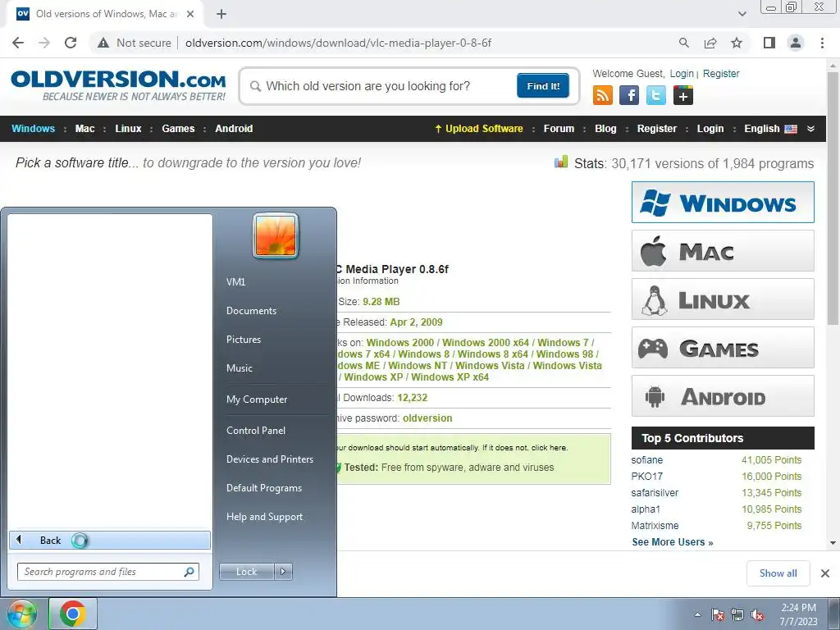
Task: Expand the arrow next to Lock button
Action: (283, 572)
